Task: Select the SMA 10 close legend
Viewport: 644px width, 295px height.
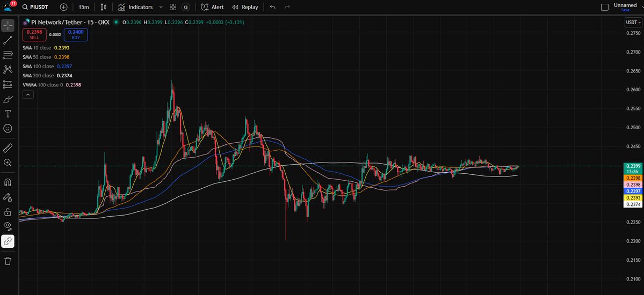Action: (x=46, y=48)
